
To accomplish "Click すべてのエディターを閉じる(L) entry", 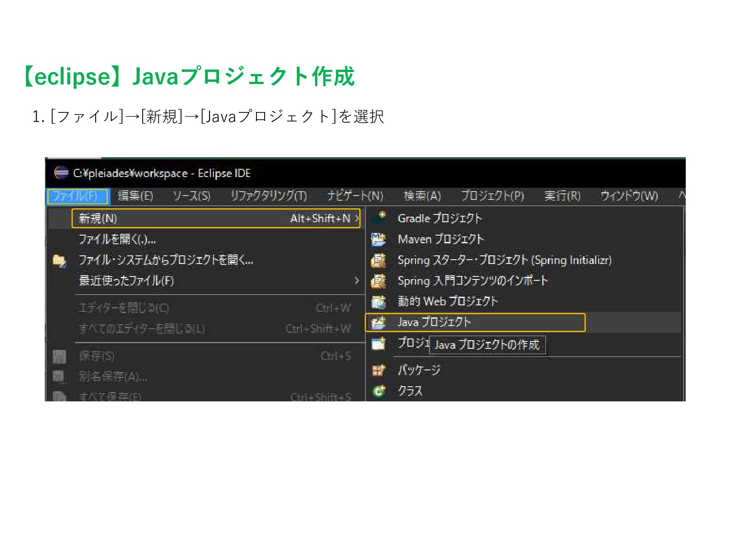I will pos(142,329).
